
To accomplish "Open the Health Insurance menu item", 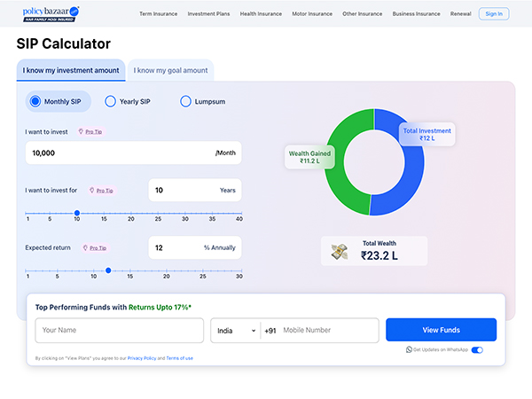I will pos(261,14).
